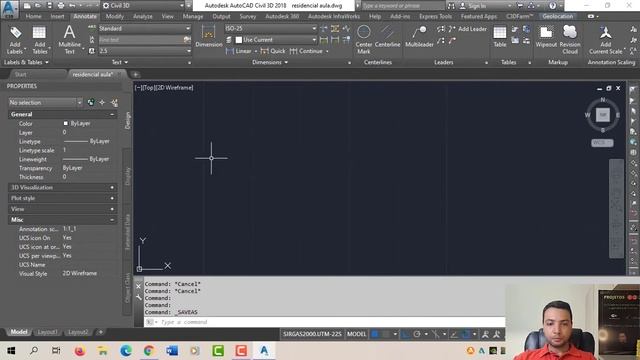
Task: Click the Plot printer icon in quick access toolbar
Action: coord(61,6)
